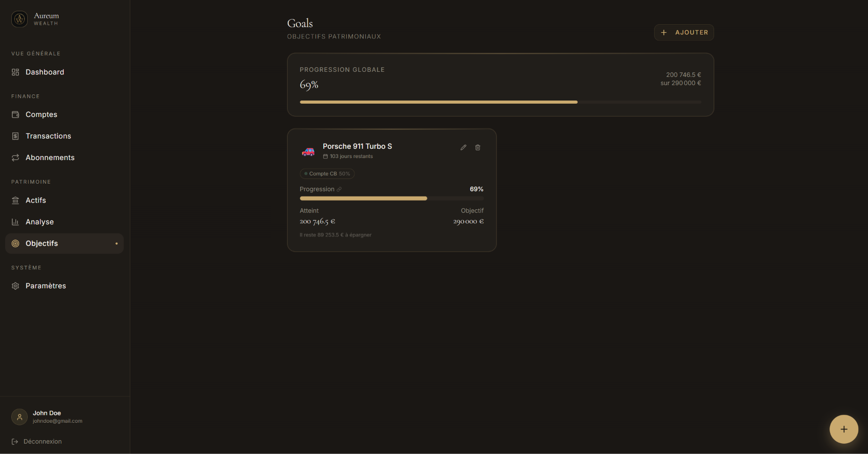Click the Actifs bank icon
868x454 pixels.
(x=15, y=200)
